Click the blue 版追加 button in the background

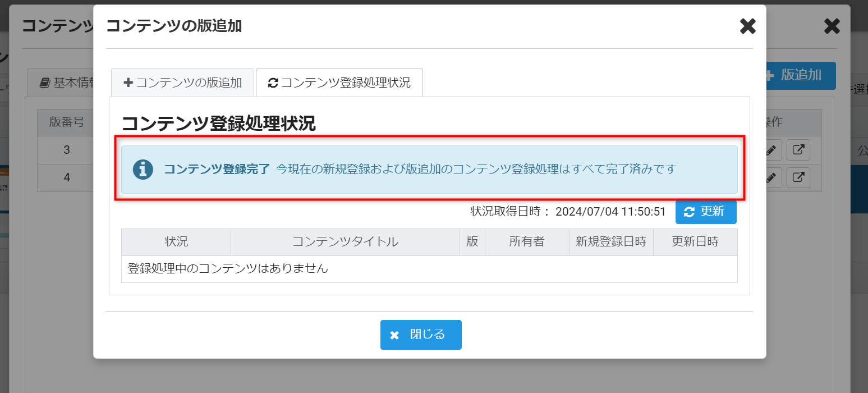click(x=801, y=75)
